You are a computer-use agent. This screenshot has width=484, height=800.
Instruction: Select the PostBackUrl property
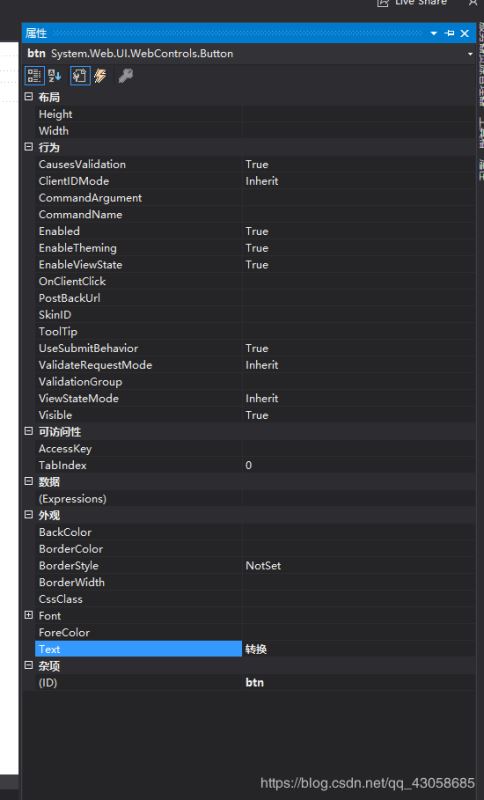pyautogui.click(x=69, y=298)
